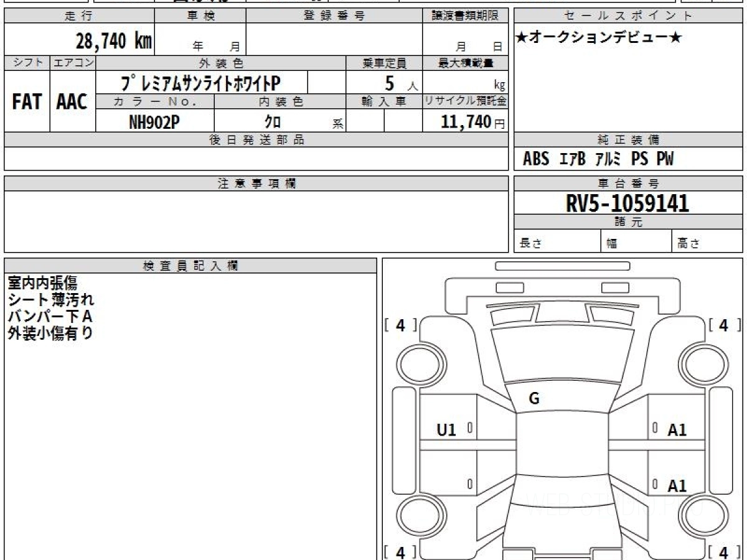Select inspector note バンパー下A
747x560 pixels.
(x=50, y=317)
